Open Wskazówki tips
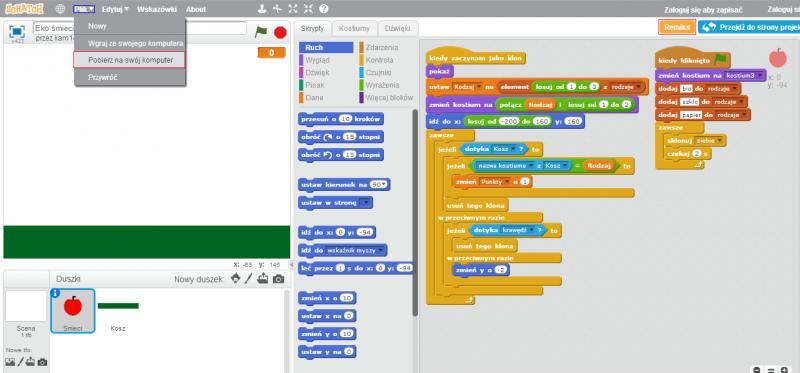This screenshot has height=373, width=800. (157, 9)
